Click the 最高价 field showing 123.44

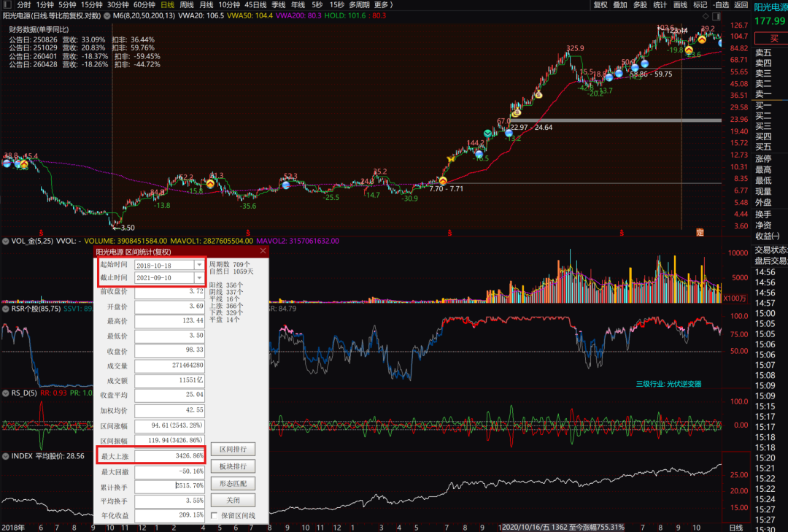tap(169, 320)
